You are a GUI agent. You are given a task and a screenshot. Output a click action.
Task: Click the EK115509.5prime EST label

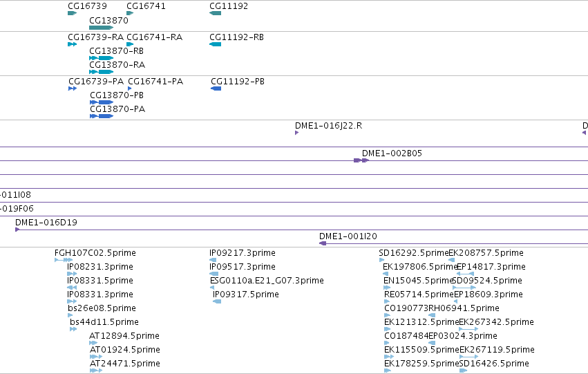coord(422,350)
